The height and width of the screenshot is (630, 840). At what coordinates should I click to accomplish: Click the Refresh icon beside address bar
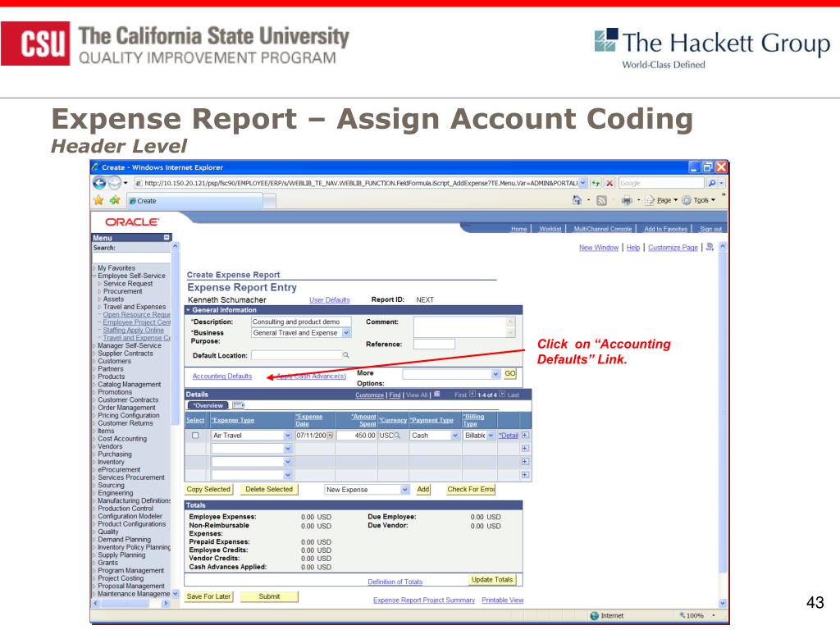(x=596, y=183)
